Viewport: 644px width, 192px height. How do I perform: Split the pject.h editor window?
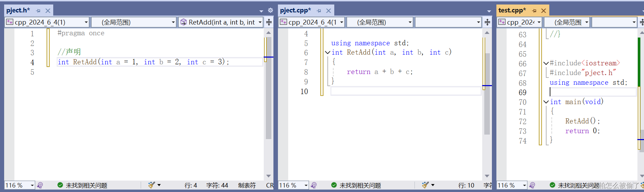pyautogui.click(x=269, y=22)
